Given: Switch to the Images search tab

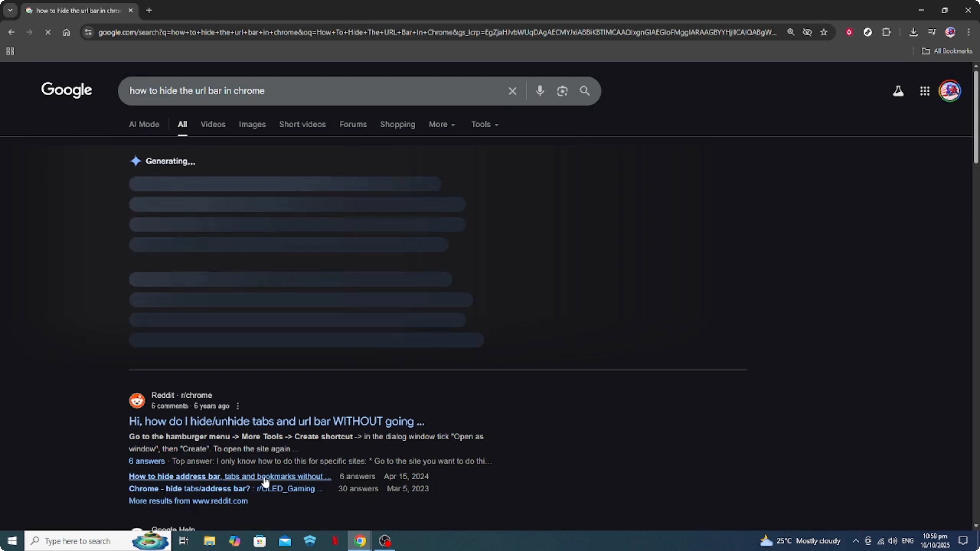Looking at the screenshot, I should click(252, 124).
